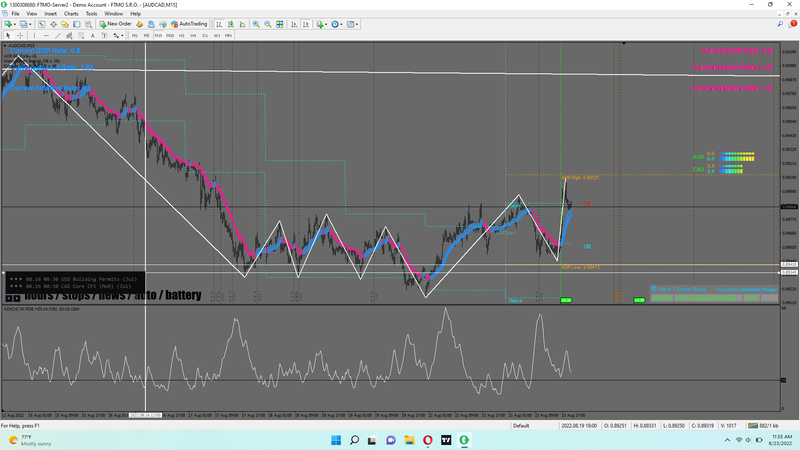Open TradingView app from the taskbar

(446, 440)
